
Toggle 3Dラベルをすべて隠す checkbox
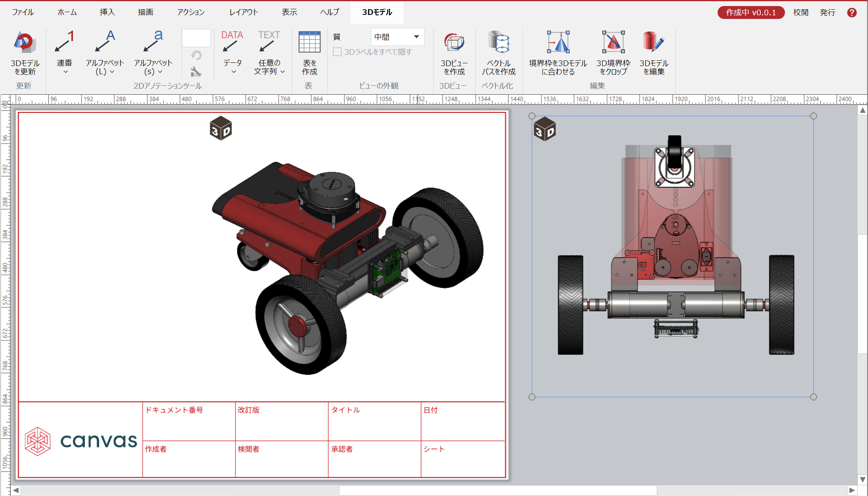pyautogui.click(x=337, y=52)
